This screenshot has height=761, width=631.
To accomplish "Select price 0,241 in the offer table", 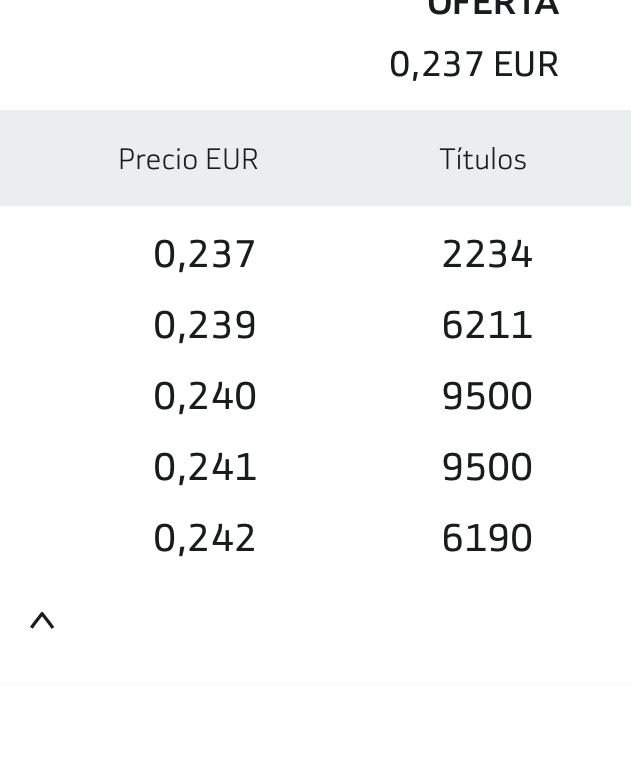I will click(204, 467).
